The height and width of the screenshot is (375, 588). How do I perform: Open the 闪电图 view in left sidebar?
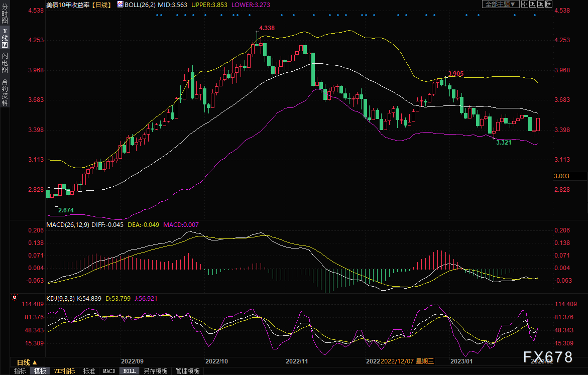tap(5, 62)
